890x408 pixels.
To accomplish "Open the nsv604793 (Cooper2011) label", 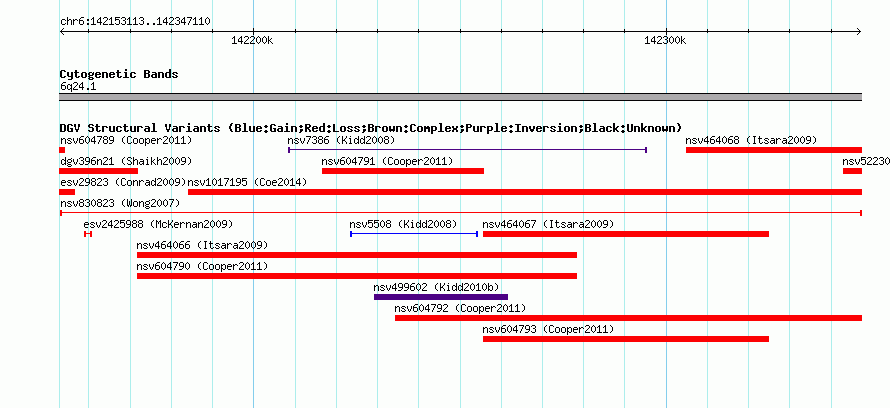I will coord(548,329).
